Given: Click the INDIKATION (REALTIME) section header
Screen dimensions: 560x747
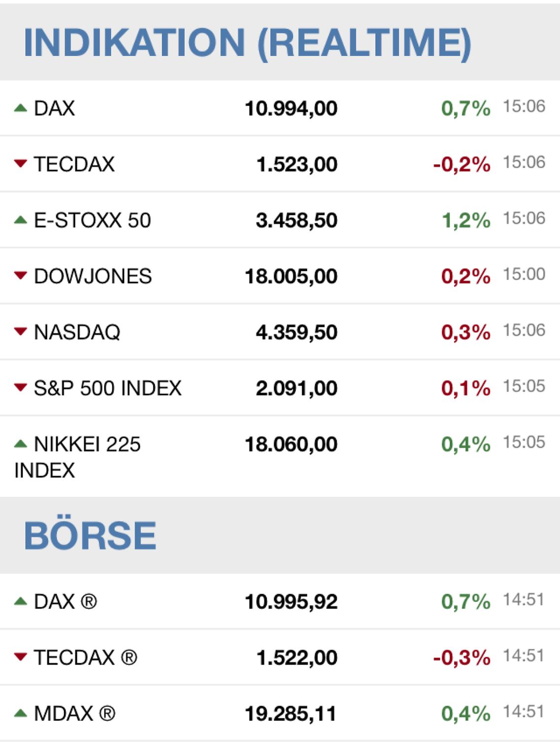Looking at the screenshot, I should 247,42.
